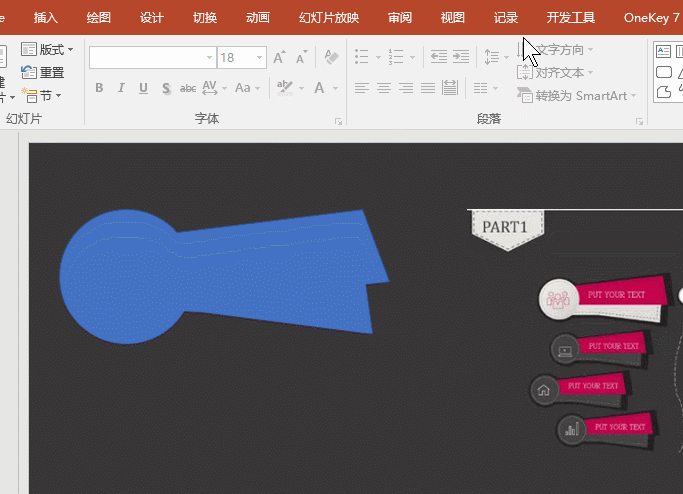Image resolution: width=683 pixels, height=494 pixels.
Task: Click the increase indent level icon
Action: 460,57
